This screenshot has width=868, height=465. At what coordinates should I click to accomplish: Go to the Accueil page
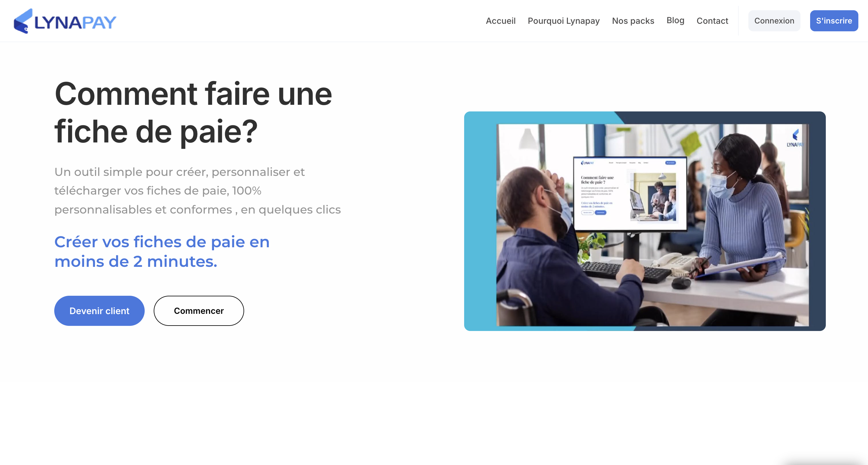(x=500, y=21)
